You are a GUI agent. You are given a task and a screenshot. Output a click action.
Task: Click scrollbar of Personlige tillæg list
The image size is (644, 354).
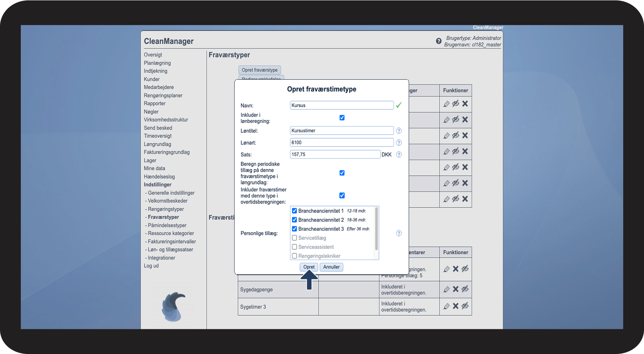(x=376, y=229)
